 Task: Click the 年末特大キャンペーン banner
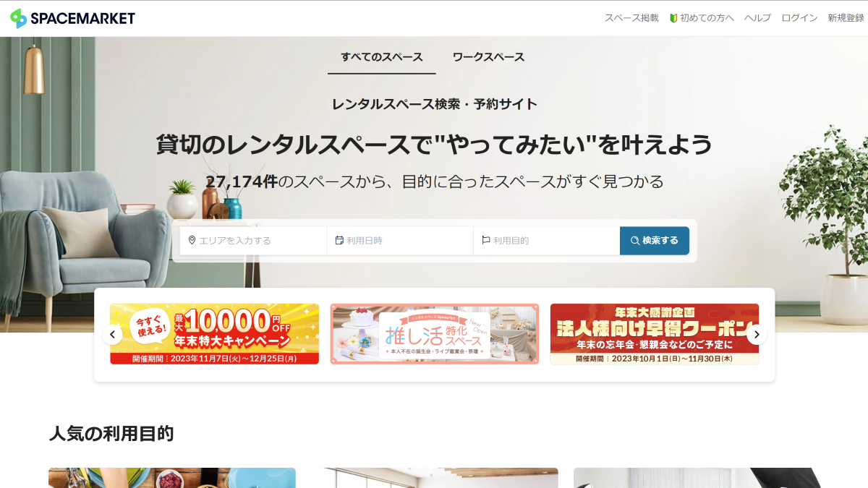pyautogui.click(x=214, y=334)
